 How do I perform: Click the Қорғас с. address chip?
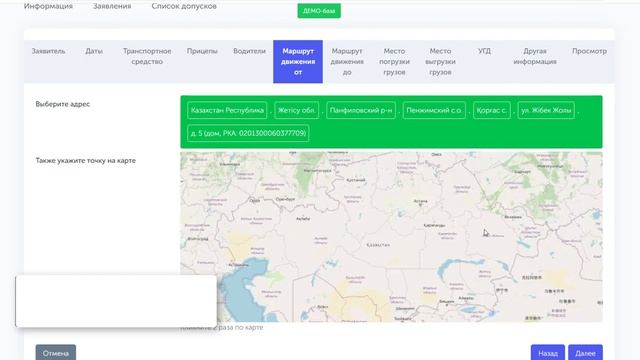pyautogui.click(x=491, y=110)
